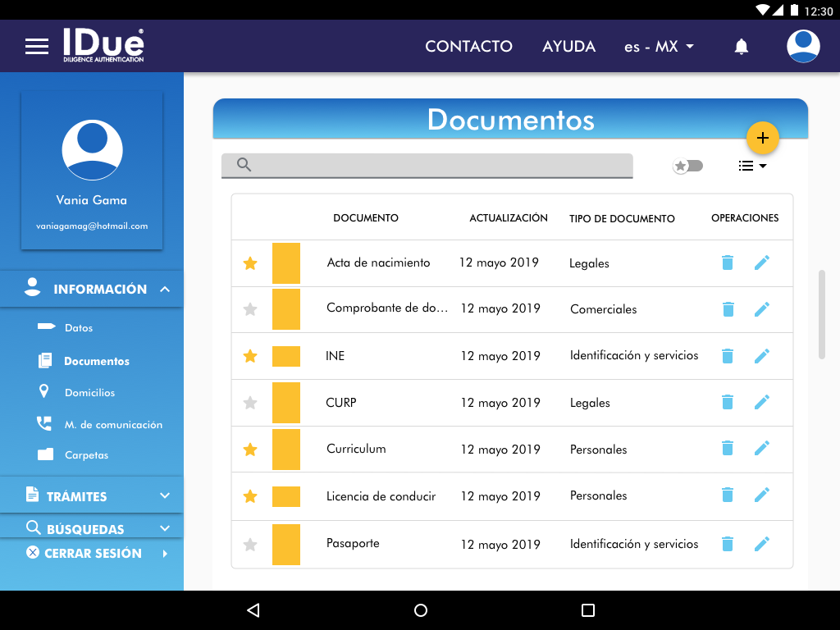Click CERRAR SESIÓN to log out
840x630 pixels.
(93, 554)
